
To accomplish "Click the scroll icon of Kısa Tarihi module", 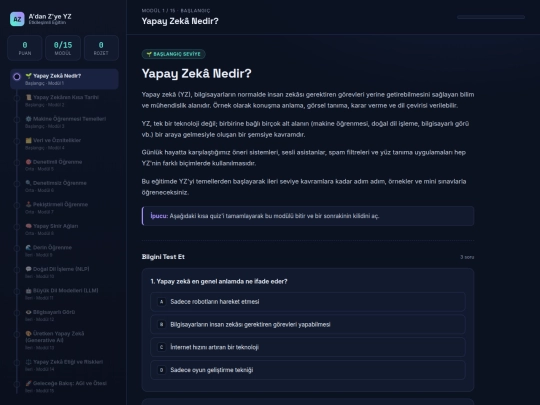I will pos(29,97).
